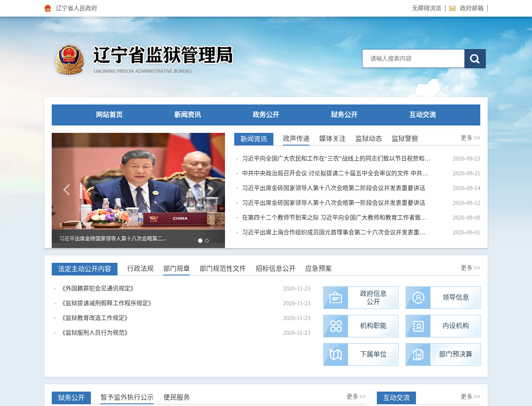Click 更多 link in the news section
Image resolution: width=532 pixels, height=406 pixels.
(470, 138)
